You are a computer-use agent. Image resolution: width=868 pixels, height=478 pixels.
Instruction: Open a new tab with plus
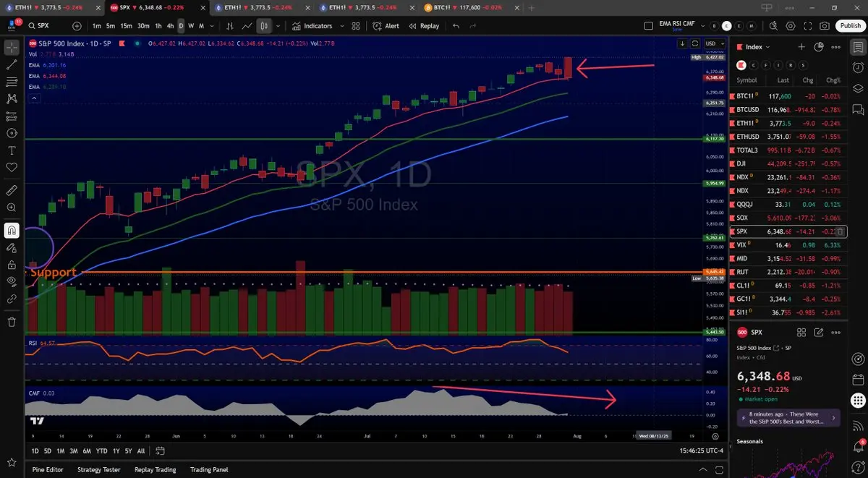click(532, 7)
